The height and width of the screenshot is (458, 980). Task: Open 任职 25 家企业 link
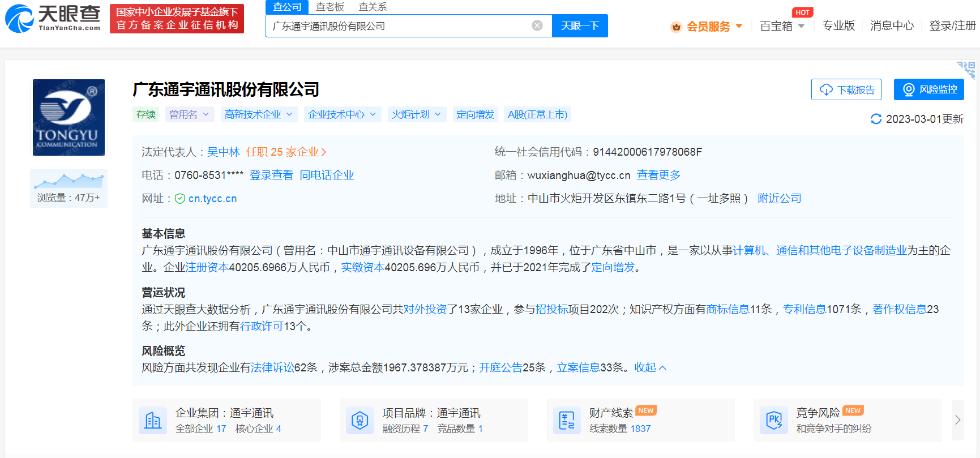pyautogui.click(x=286, y=152)
